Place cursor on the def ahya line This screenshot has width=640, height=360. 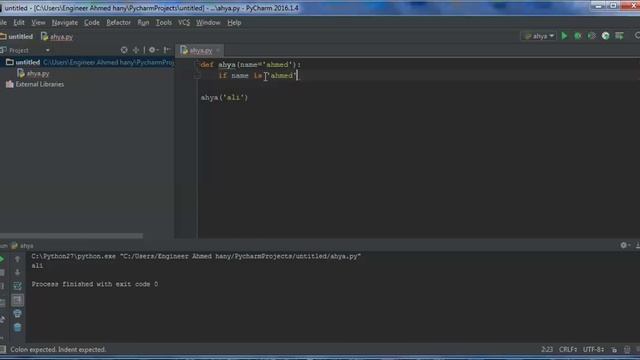250,64
